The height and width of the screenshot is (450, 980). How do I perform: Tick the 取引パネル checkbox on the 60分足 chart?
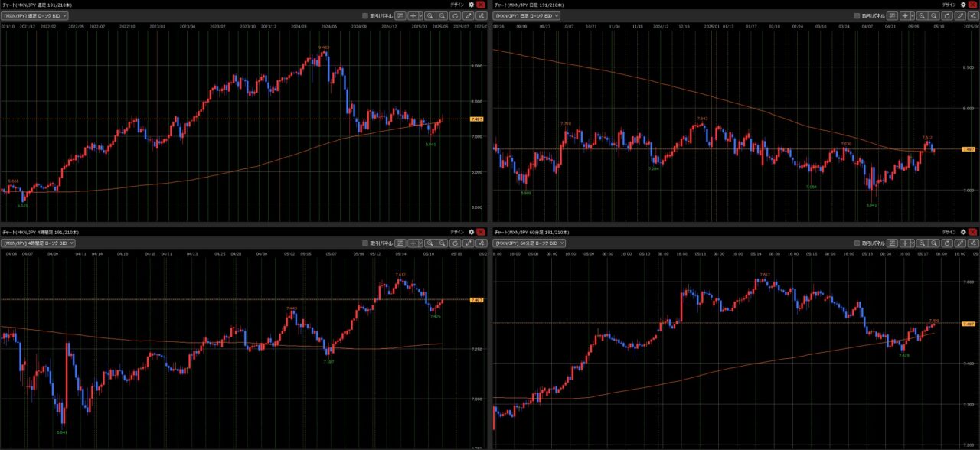857,243
